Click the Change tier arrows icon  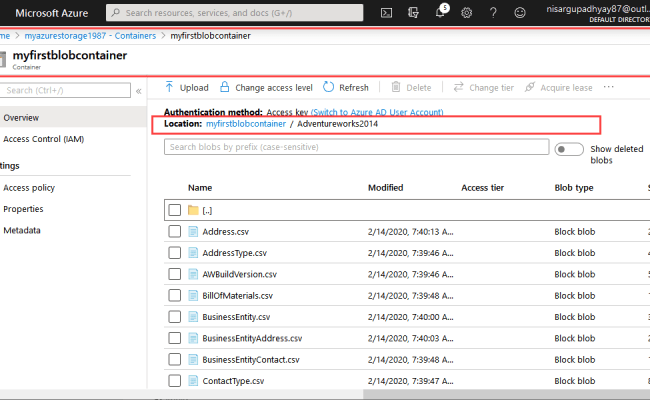pyautogui.click(x=458, y=87)
